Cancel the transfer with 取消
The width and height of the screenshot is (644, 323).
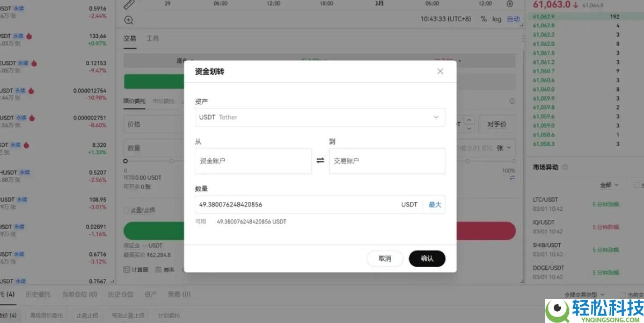(385, 259)
